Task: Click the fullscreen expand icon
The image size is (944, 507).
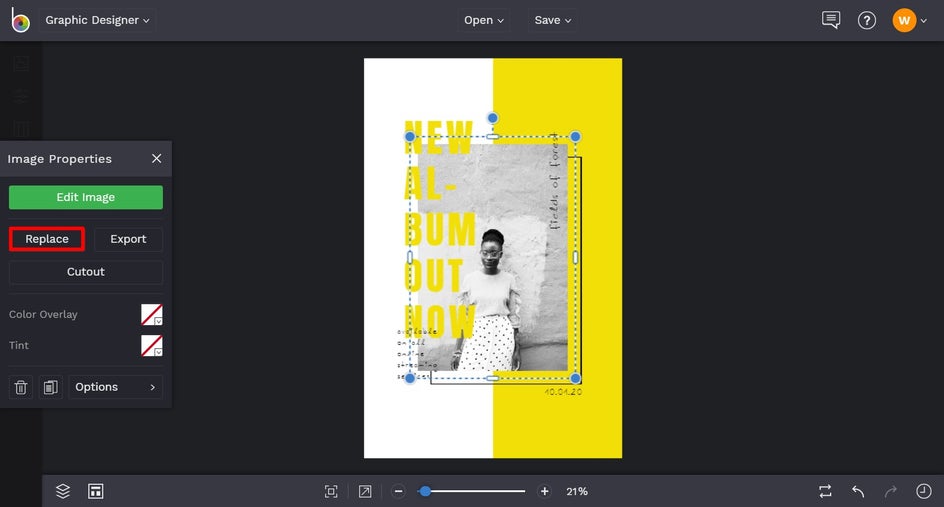Action: [x=365, y=491]
